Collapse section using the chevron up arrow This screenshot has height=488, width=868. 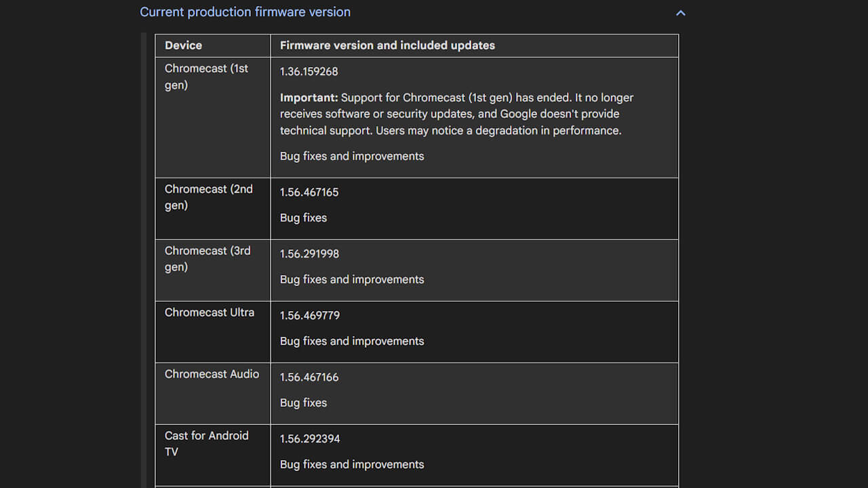click(681, 13)
